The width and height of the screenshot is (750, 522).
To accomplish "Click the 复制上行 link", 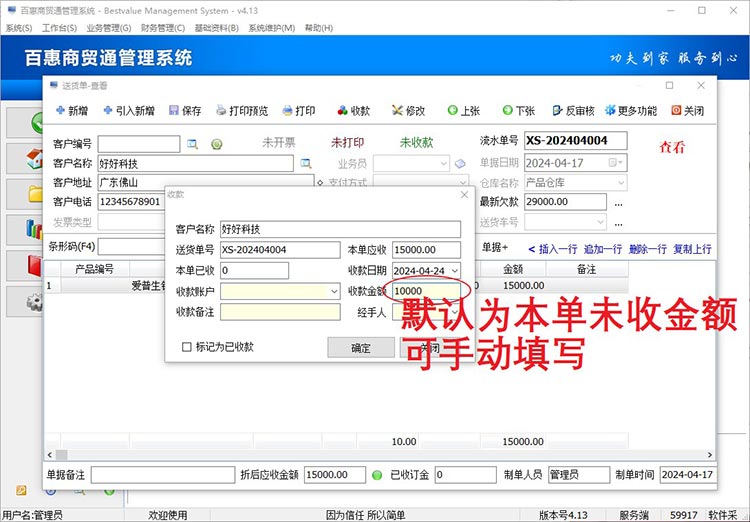I will pos(692,249).
